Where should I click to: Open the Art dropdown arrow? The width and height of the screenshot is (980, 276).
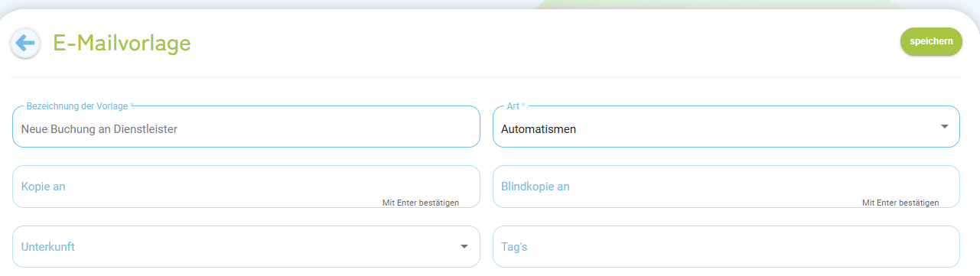point(944,126)
